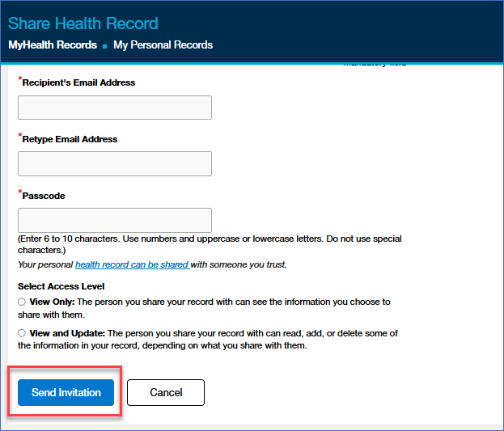The height and width of the screenshot is (431, 504).
Task: Select the Passcode input field
Action: [x=115, y=220]
